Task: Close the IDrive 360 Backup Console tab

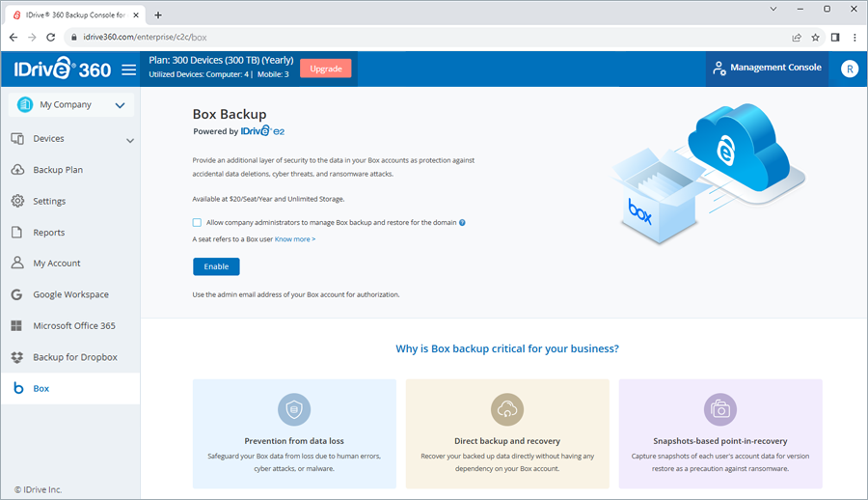Action: pyautogui.click(x=136, y=15)
